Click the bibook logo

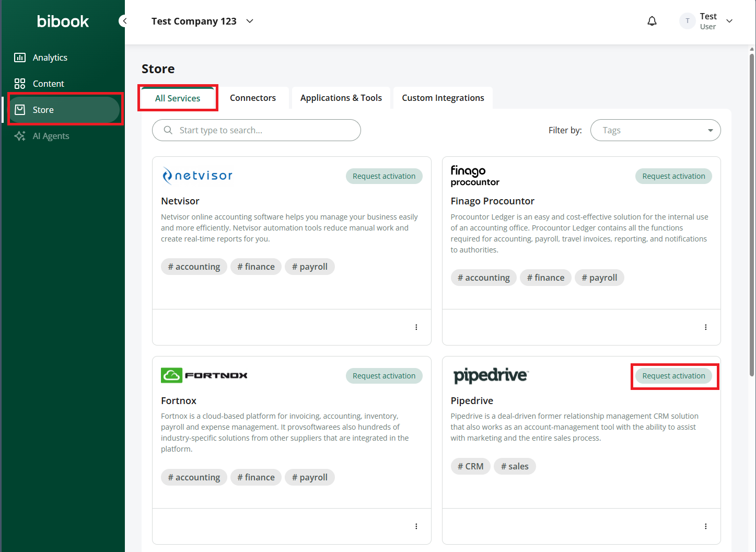coord(63,21)
